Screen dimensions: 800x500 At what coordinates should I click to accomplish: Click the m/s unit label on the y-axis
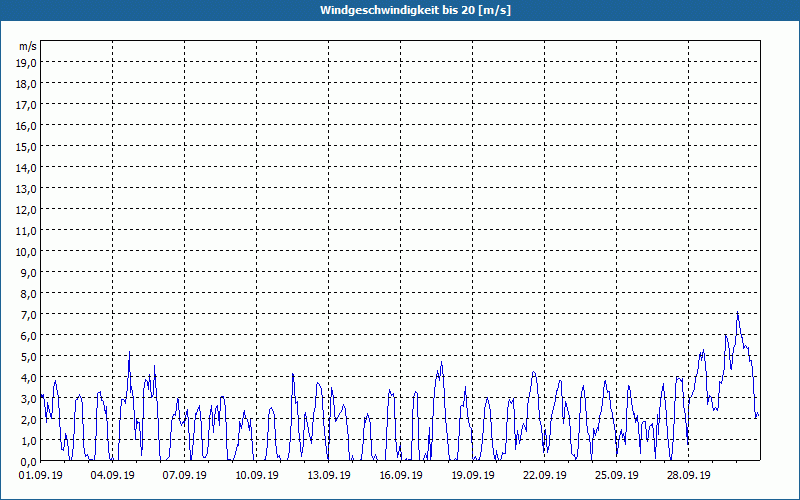(x=27, y=47)
